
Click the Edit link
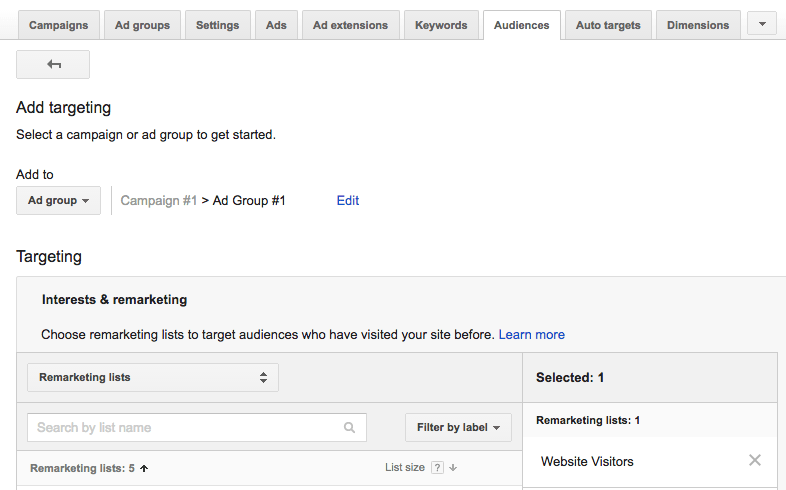point(348,200)
